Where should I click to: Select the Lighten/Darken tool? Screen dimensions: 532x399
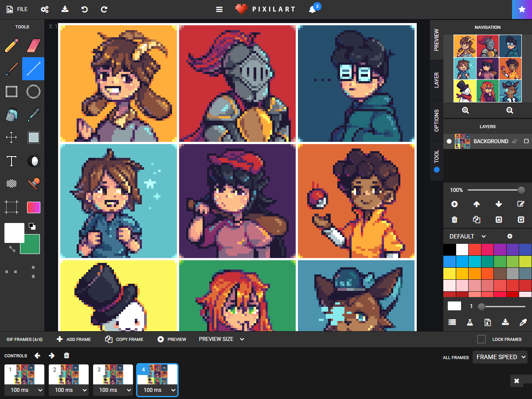point(33,161)
